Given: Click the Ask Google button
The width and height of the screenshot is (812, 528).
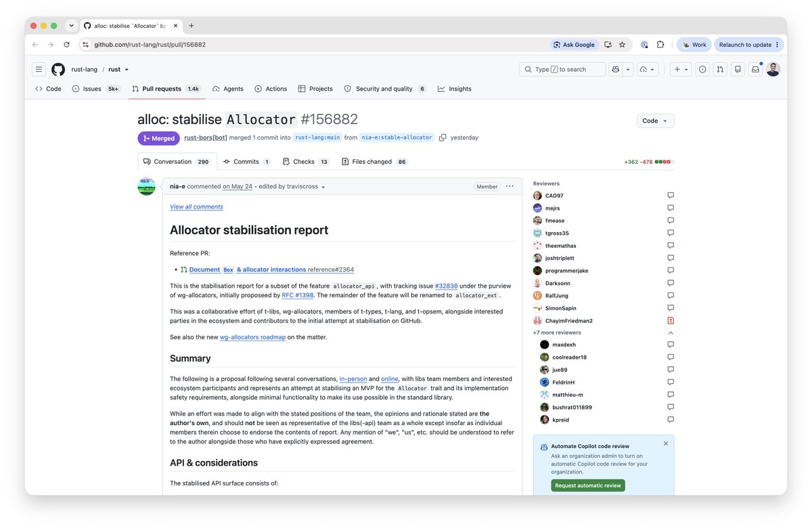Looking at the screenshot, I should click(574, 45).
